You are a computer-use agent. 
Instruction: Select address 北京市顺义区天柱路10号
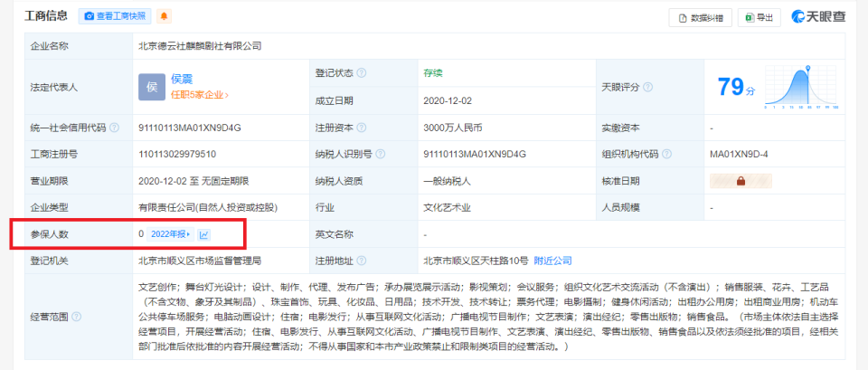pos(476,261)
